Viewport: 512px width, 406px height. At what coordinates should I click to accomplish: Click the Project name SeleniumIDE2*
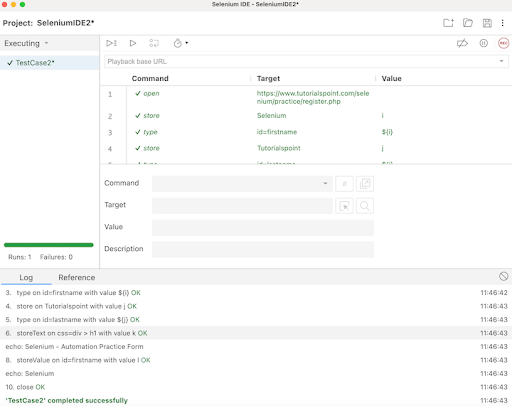(x=65, y=23)
